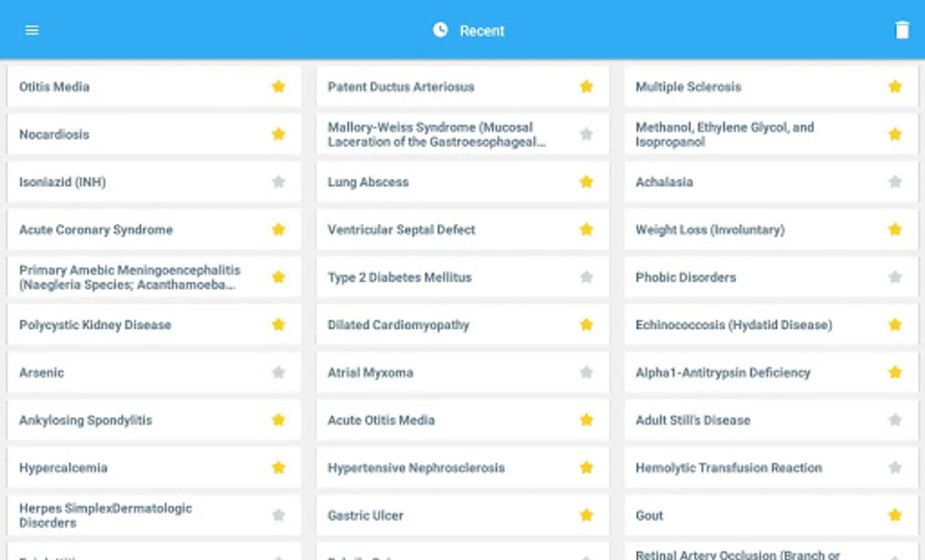Viewport: 925px width, 560px height.
Task: Toggle the star on Atrial Myxoma
Action: point(586,372)
